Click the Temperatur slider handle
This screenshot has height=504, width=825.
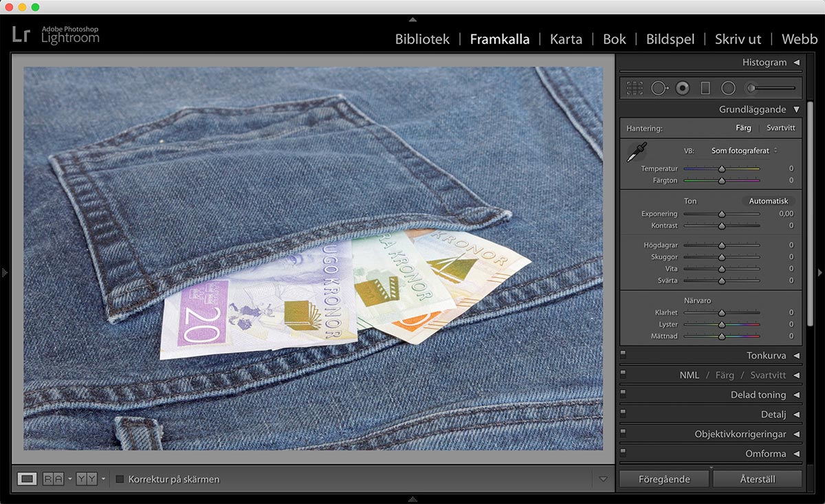coord(722,168)
